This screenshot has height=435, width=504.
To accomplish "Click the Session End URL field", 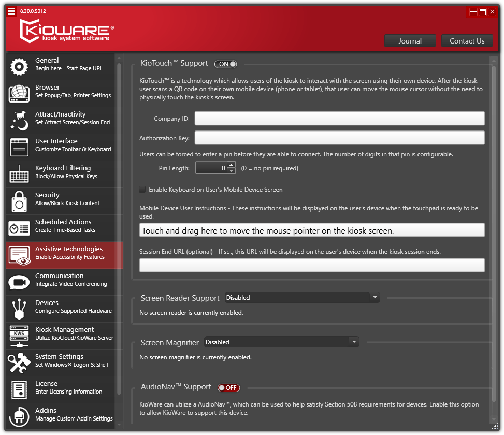I will (x=312, y=265).
